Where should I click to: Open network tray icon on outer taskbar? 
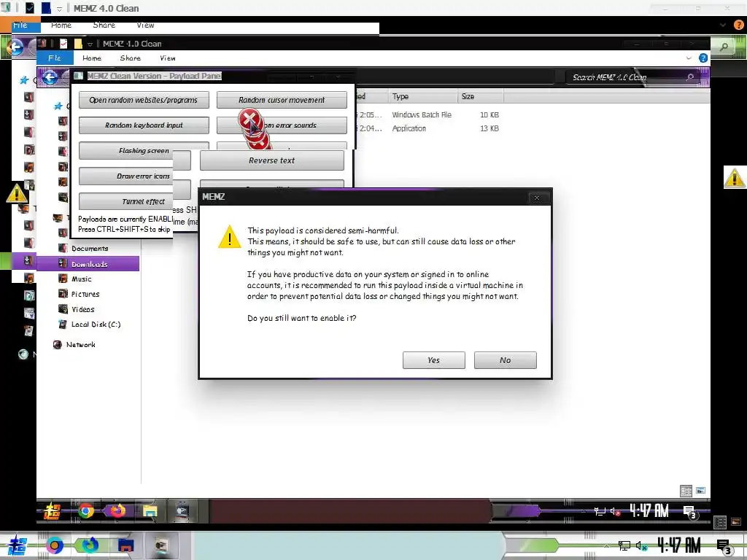point(624,545)
